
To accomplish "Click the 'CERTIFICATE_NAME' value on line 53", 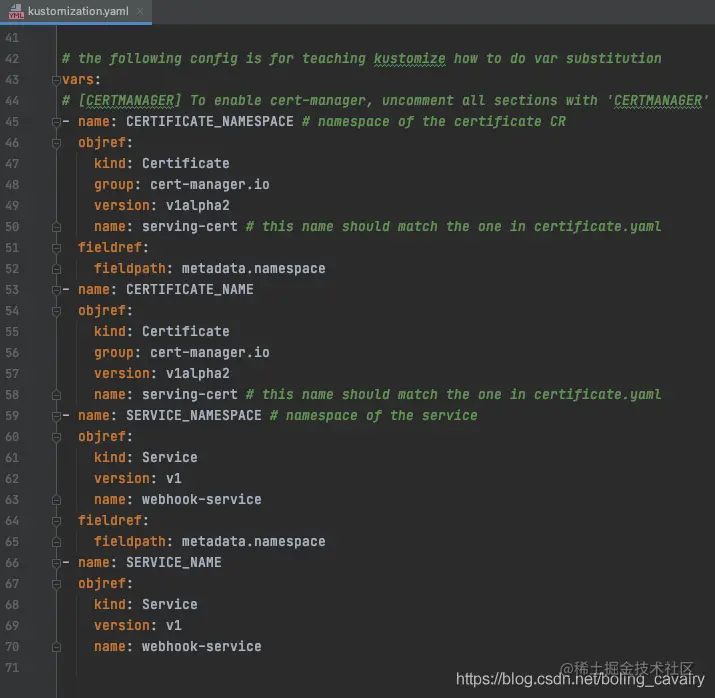I will pos(190,290).
